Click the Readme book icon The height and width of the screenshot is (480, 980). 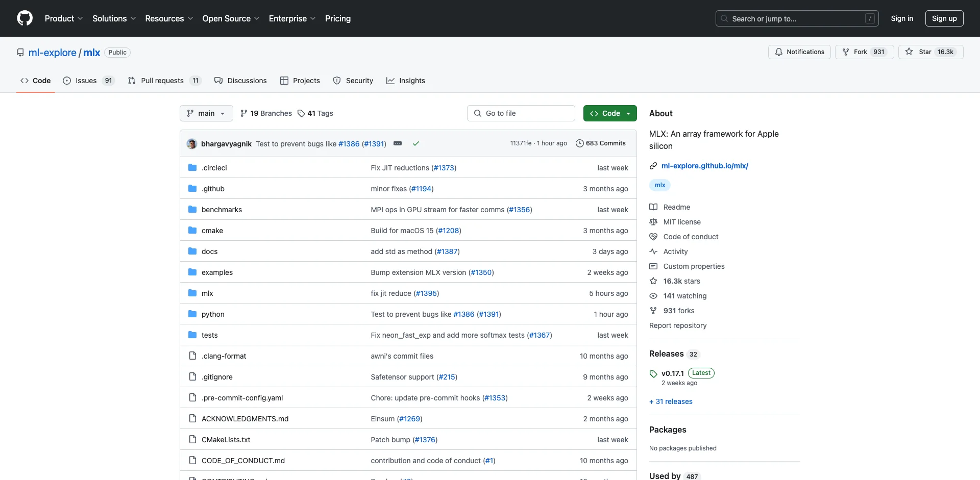653,207
